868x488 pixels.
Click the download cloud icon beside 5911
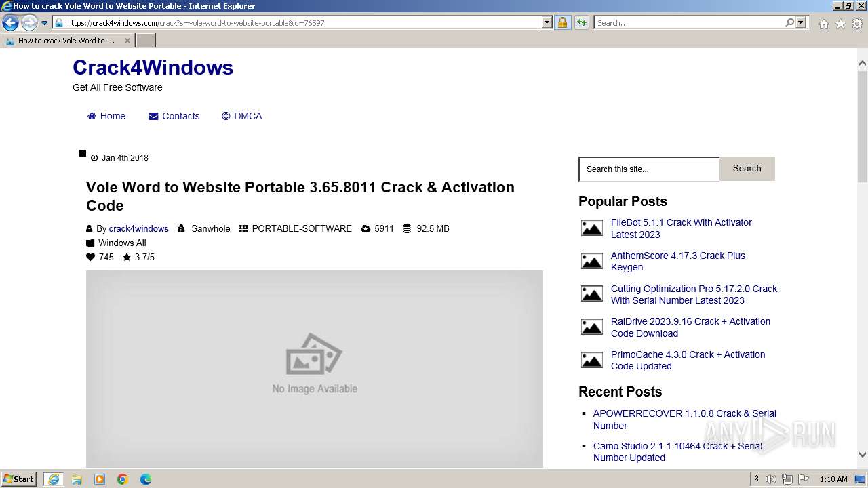click(366, 229)
